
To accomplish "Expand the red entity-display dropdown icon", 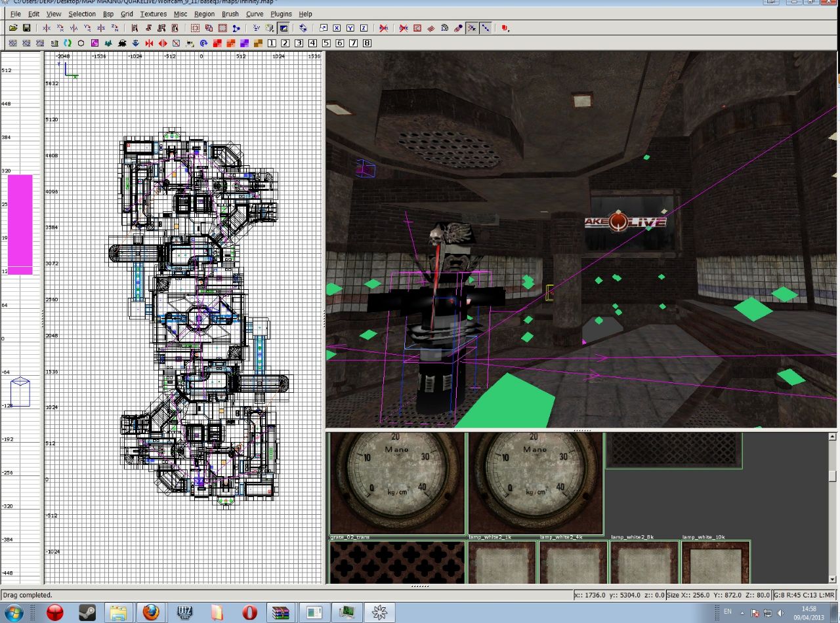I will (x=505, y=28).
